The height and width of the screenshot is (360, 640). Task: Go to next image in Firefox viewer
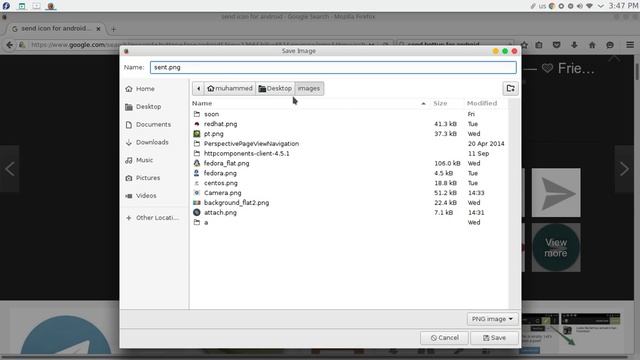coord(624,169)
